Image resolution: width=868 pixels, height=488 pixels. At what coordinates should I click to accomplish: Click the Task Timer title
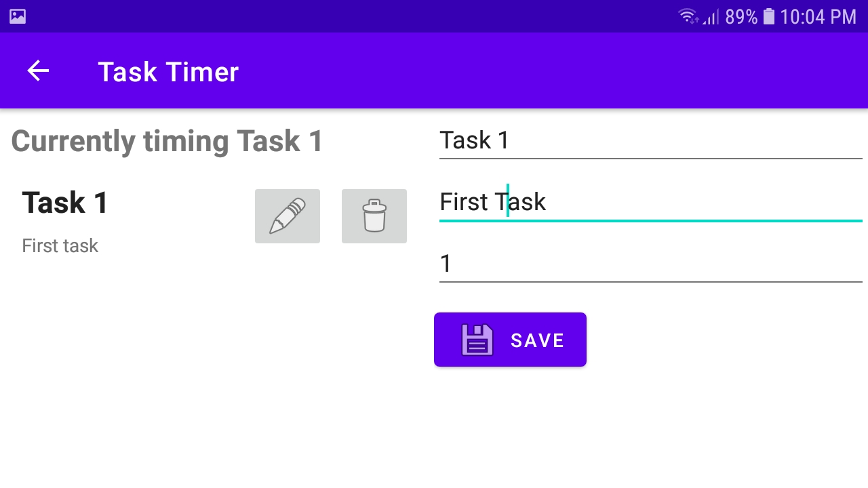click(x=168, y=70)
